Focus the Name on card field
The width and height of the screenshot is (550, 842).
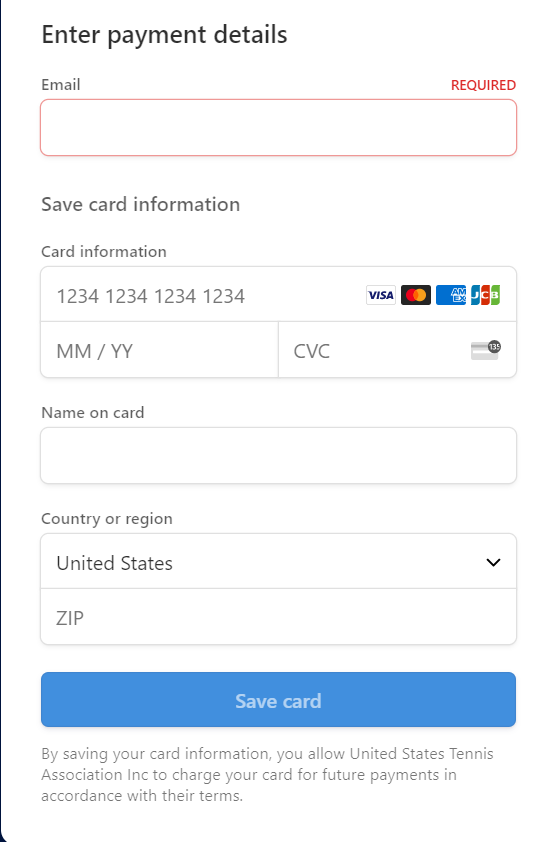click(x=278, y=456)
